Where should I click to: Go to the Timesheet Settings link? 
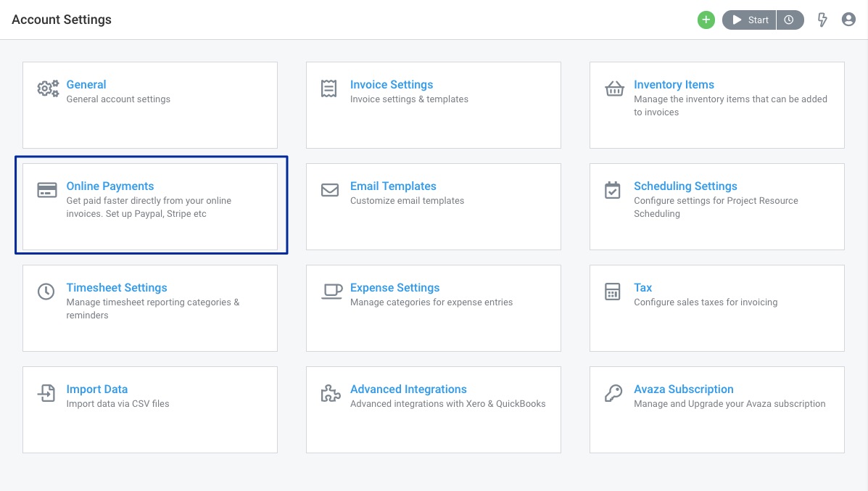(117, 288)
